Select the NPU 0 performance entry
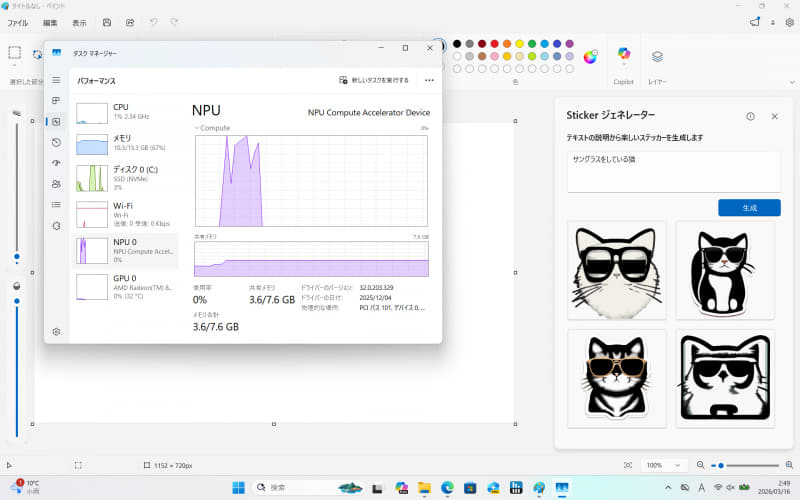The image size is (800, 500). coord(126,251)
